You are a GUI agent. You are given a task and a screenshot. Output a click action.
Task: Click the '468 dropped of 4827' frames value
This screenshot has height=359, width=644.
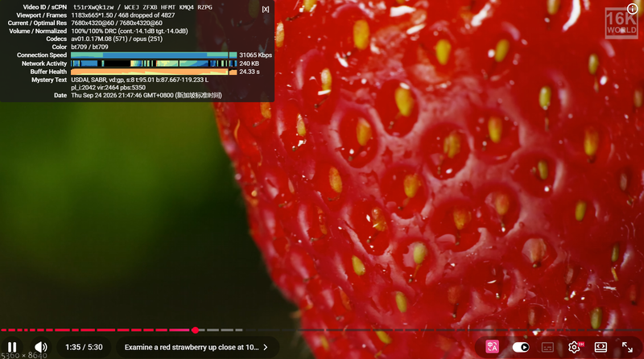[x=147, y=15]
